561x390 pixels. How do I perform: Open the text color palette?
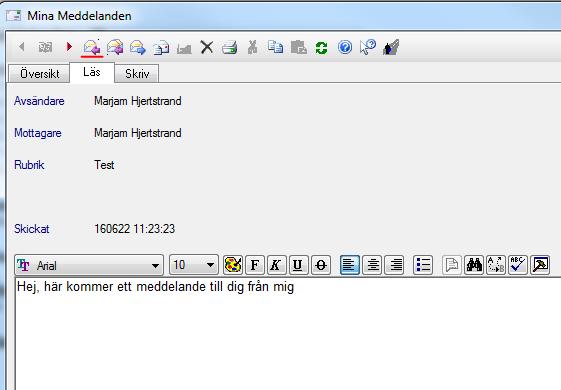pyautogui.click(x=233, y=265)
